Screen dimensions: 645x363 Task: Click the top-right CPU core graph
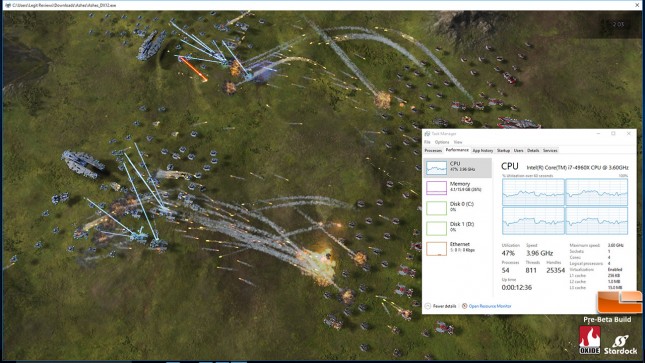click(x=596, y=192)
